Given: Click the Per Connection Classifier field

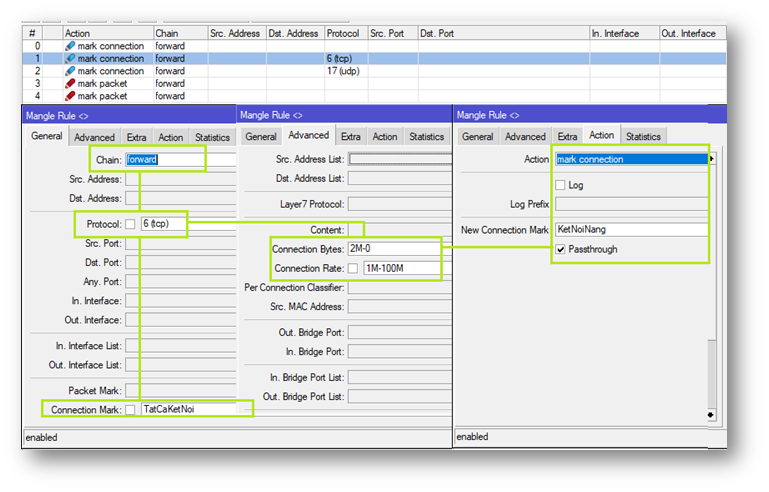Looking at the screenshot, I should (x=400, y=287).
